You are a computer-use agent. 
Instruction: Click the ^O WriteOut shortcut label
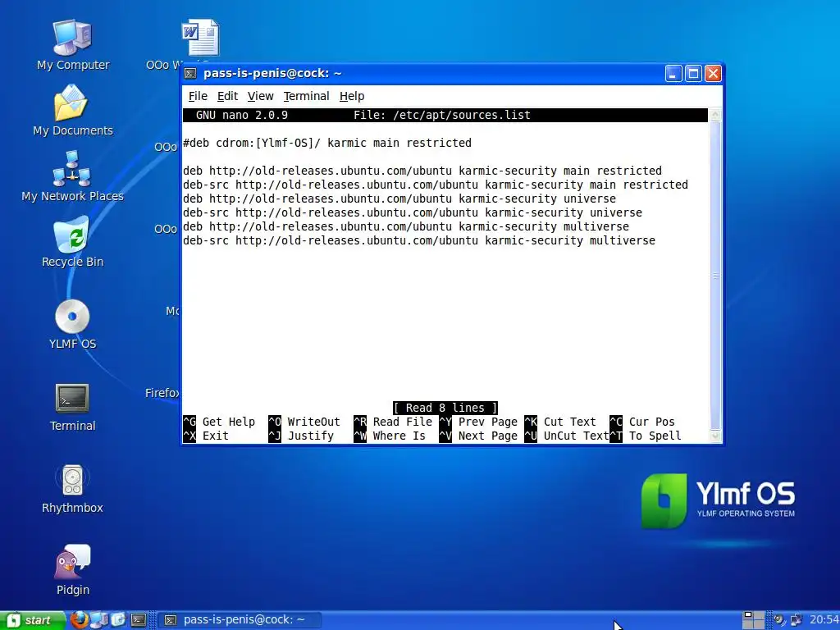tap(304, 422)
